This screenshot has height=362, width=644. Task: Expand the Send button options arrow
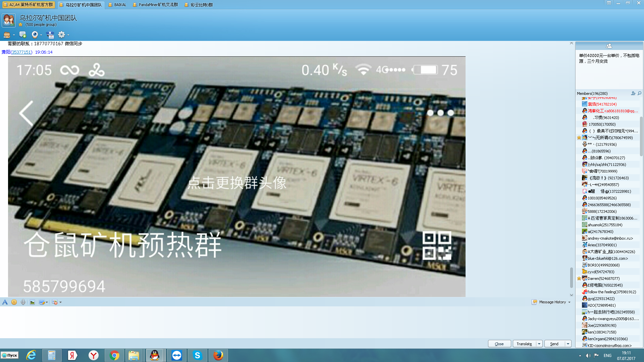(568, 344)
